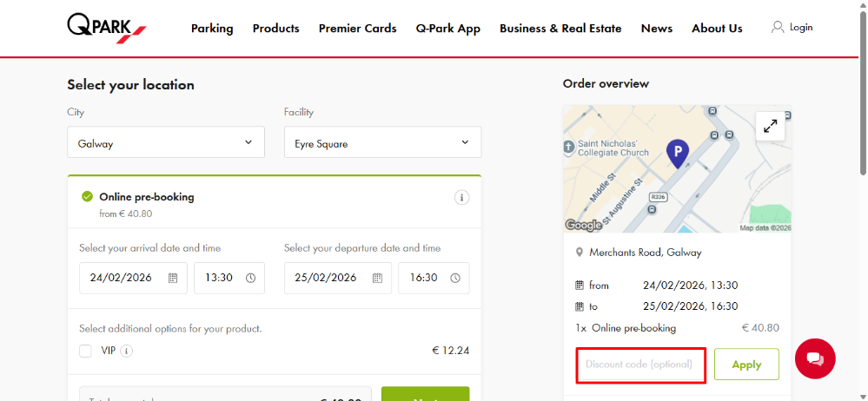The width and height of the screenshot is (868, 401).
Task: Open the Q-Park App menu
Action: click(x=447, y=28)
